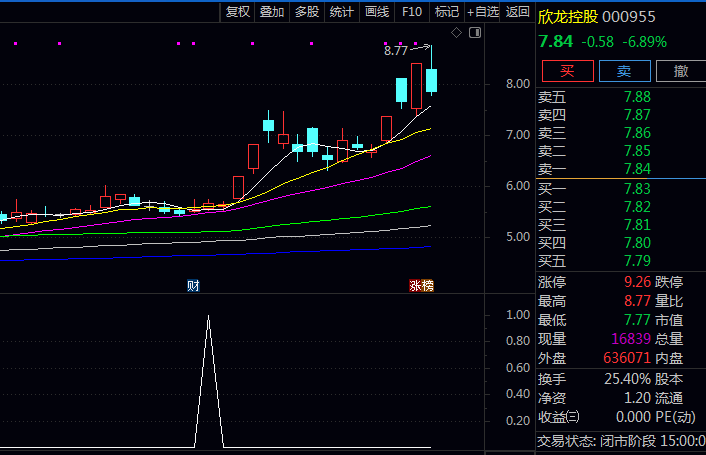Click the indicator spike peak in lower panel

point(208,316)
